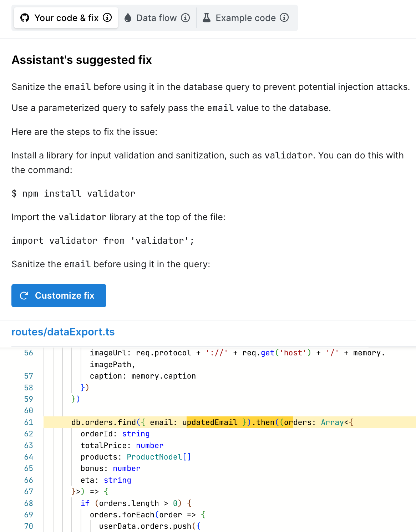The width and height of the screenshot is (416, 532).
Task: Click the GitHub icon in the first tab
Action: click(25, 18)
